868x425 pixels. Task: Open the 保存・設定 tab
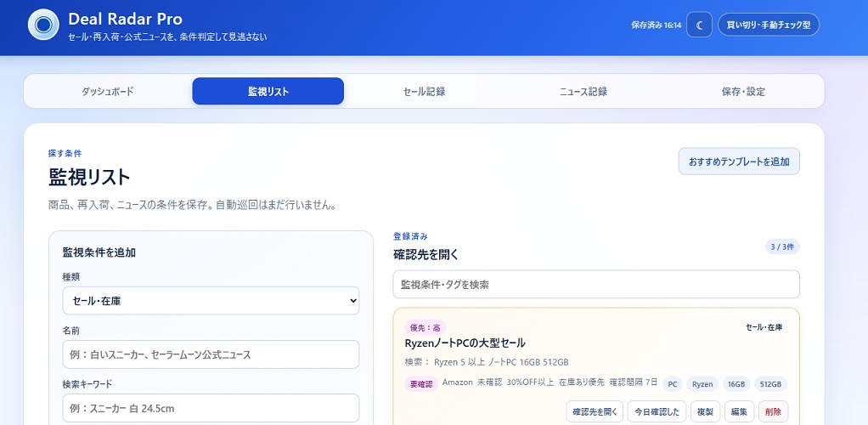pyautogui.click(x=743, y=92)
